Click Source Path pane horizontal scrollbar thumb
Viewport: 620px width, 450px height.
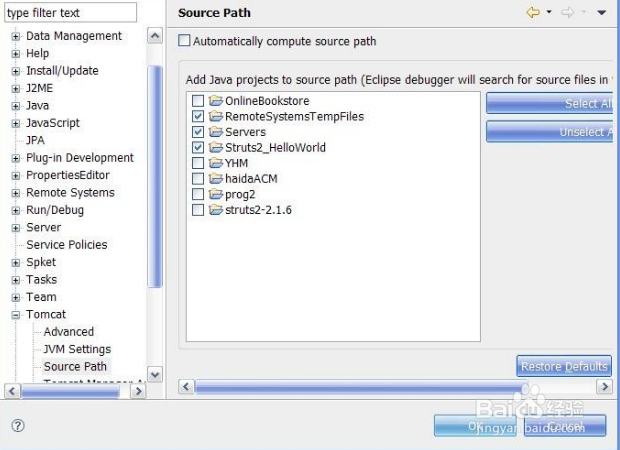coord(361,386)
